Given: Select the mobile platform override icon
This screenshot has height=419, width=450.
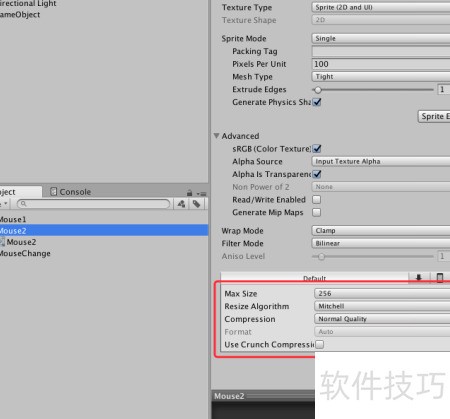Looking at the screenshot, I should [440, 278].
